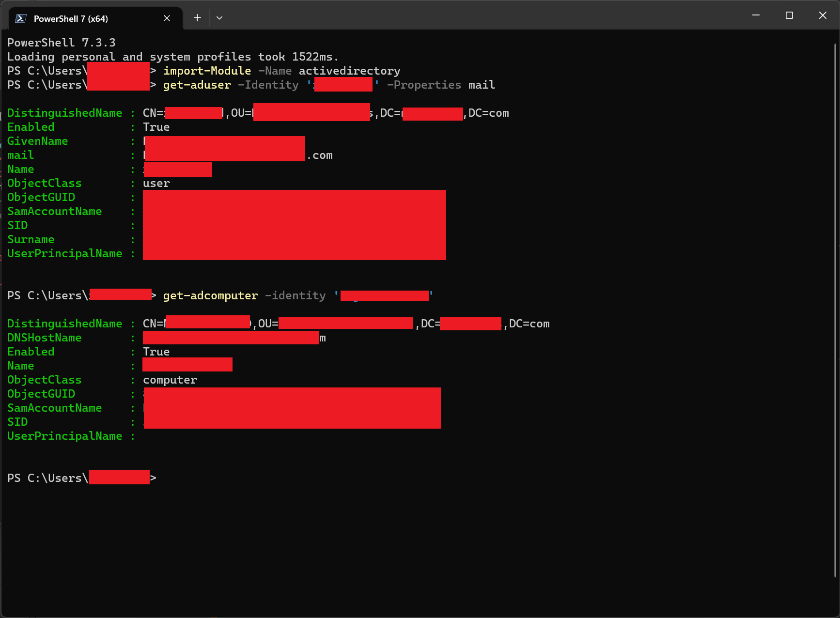
Task: Click the PowerShell icon on the active tab
Action: coord(20,18)
